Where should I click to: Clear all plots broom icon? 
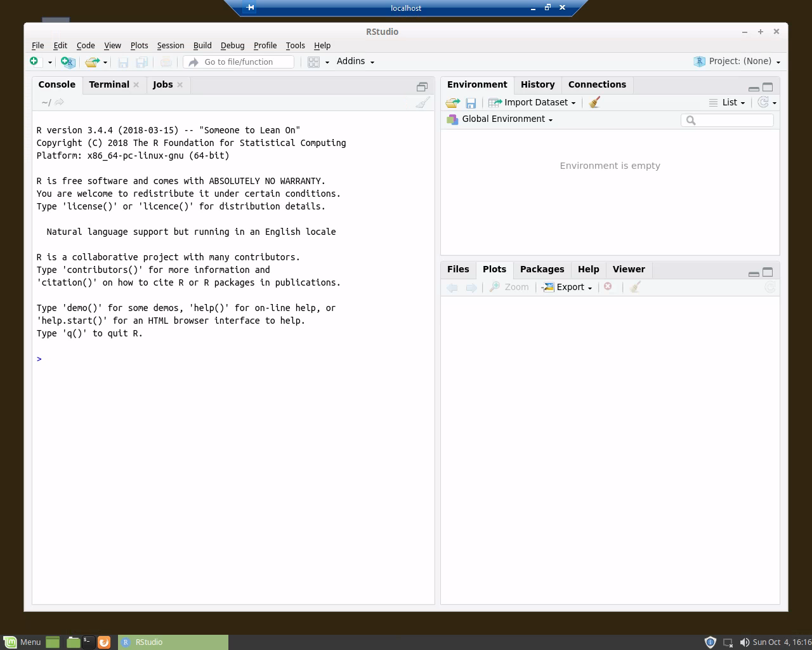pos(635,287)
